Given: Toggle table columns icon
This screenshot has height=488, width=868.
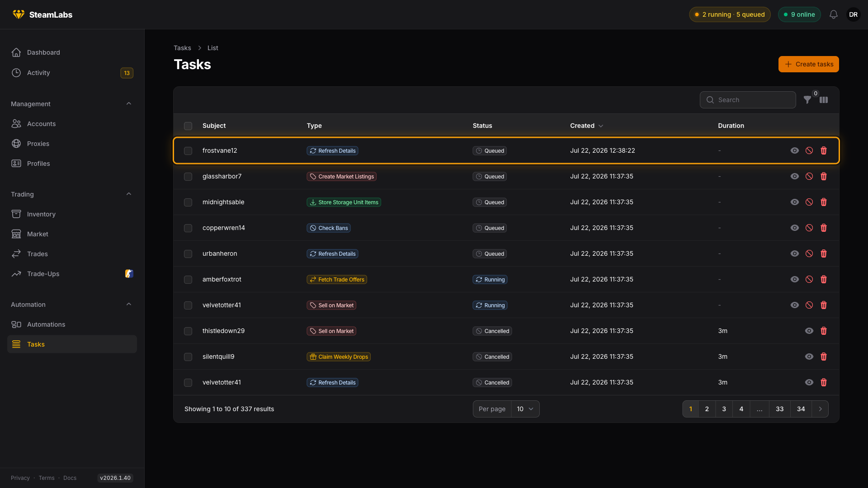Looking at the screenshot, I should (824, 100).
